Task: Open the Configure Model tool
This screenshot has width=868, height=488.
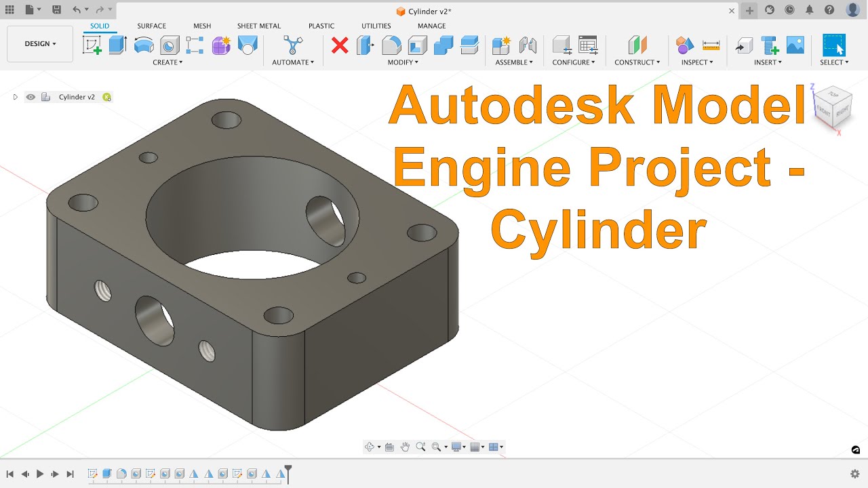Action: [x=561, y=45]
